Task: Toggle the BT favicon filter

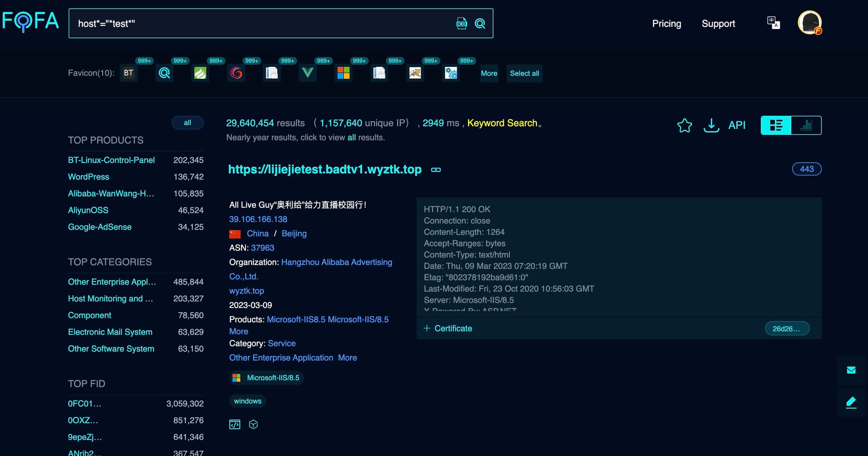Action: point(128,73)
